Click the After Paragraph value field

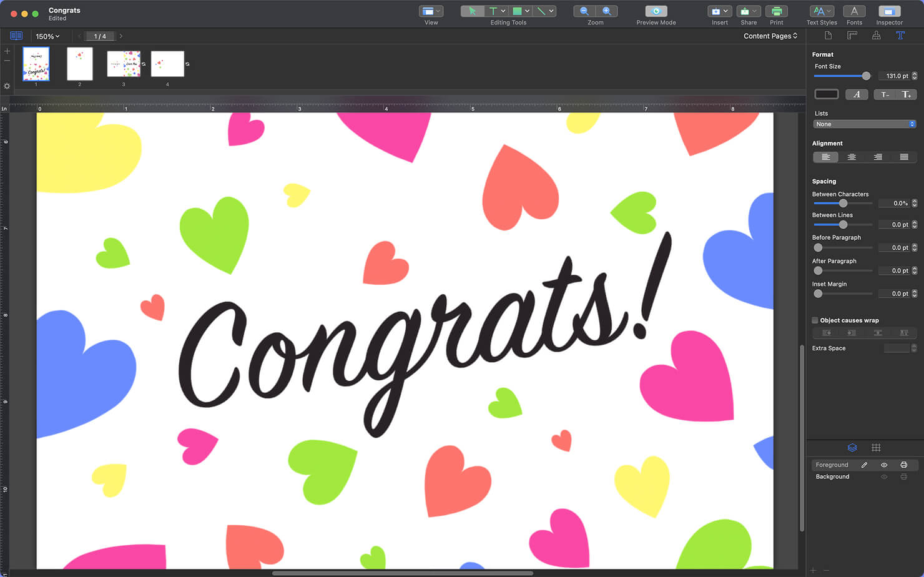(x=894, y=271)
